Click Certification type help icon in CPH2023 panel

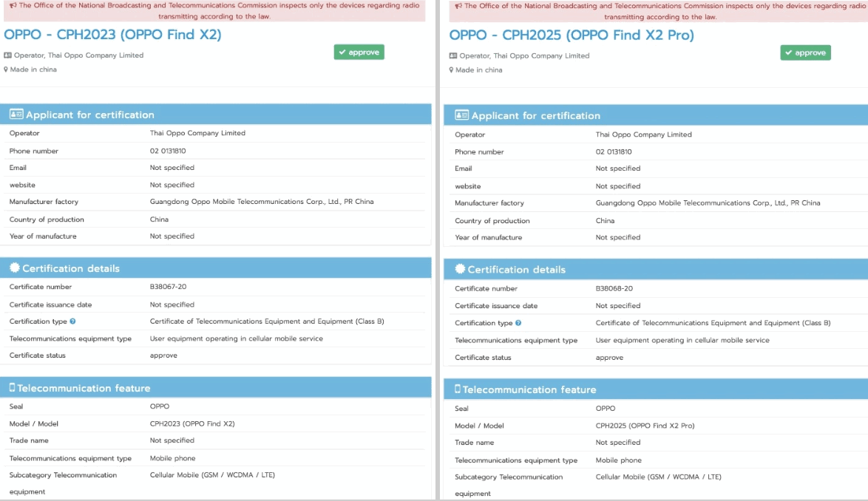point(72,321)
